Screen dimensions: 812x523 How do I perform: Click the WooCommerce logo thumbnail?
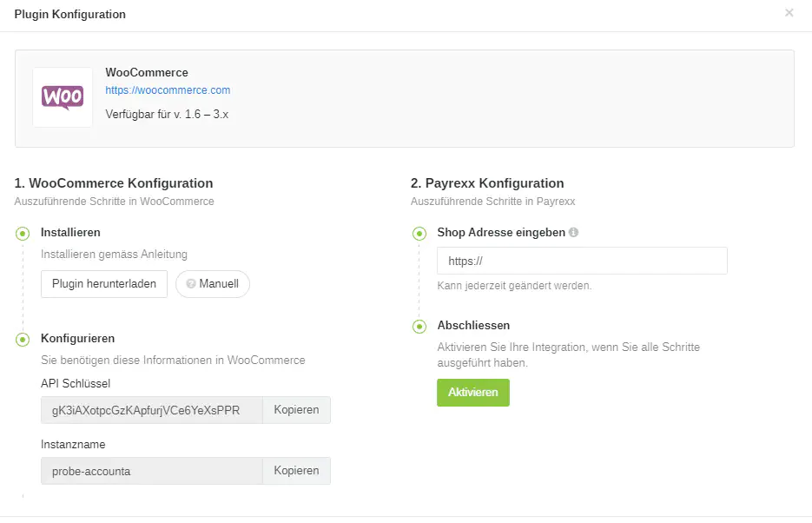point(63,97)
